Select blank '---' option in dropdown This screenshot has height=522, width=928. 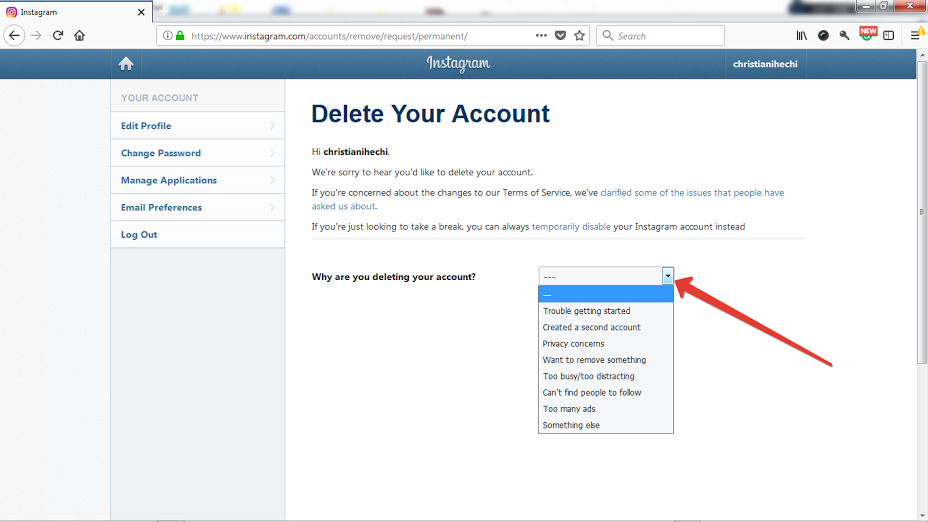click(605, 294)
